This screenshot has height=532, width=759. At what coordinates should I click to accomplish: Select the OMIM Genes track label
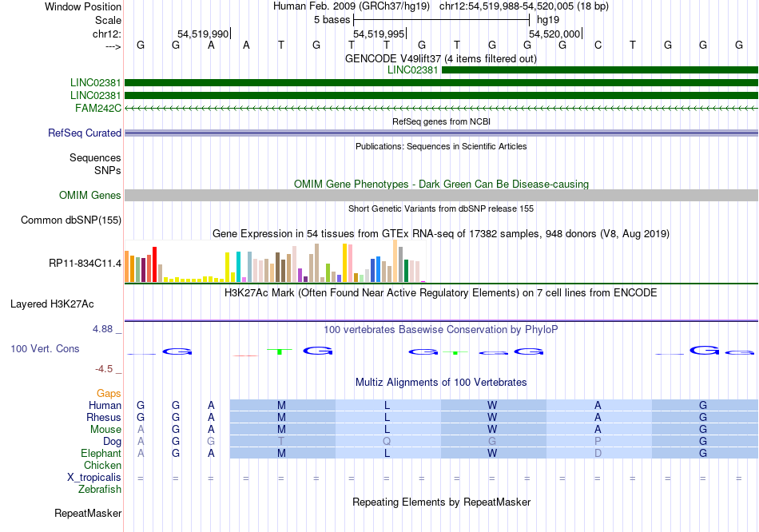point(90,195)
